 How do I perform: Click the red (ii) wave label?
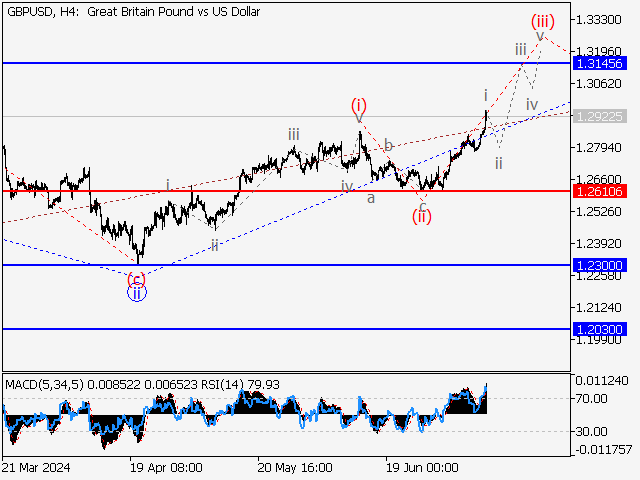[421, 216]
